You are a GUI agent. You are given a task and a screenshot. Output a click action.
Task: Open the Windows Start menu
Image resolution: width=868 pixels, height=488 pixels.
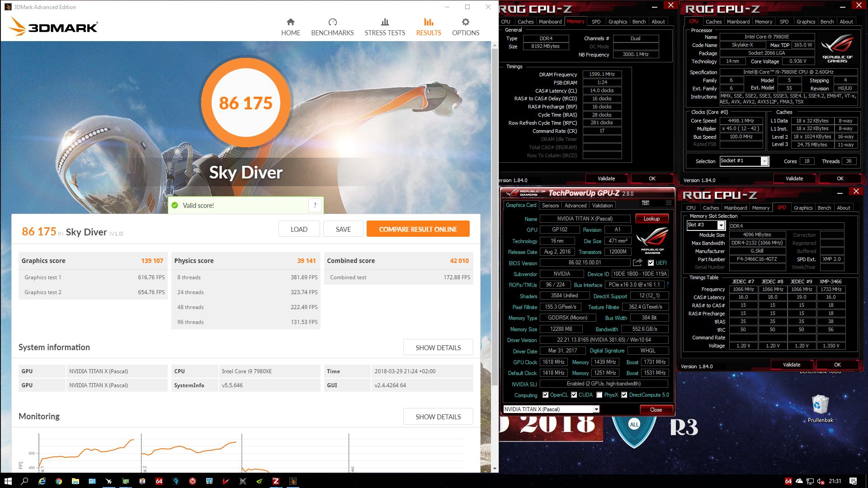pyautogui.click(x=8, y=481)
